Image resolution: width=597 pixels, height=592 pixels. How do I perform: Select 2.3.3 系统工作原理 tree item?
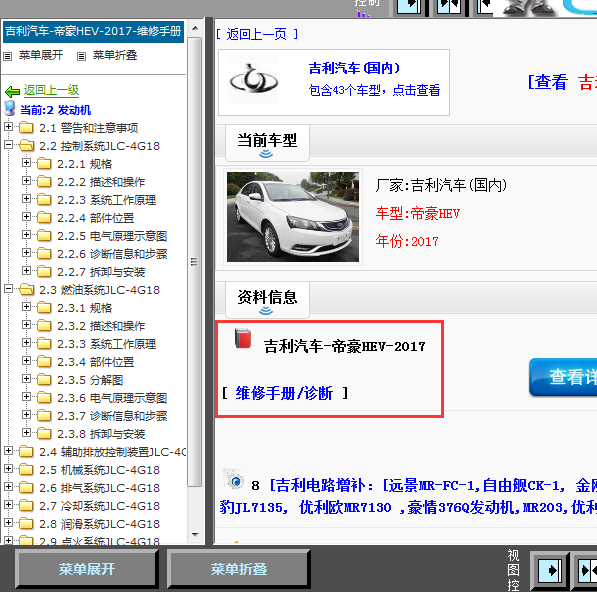click(107, 344)
